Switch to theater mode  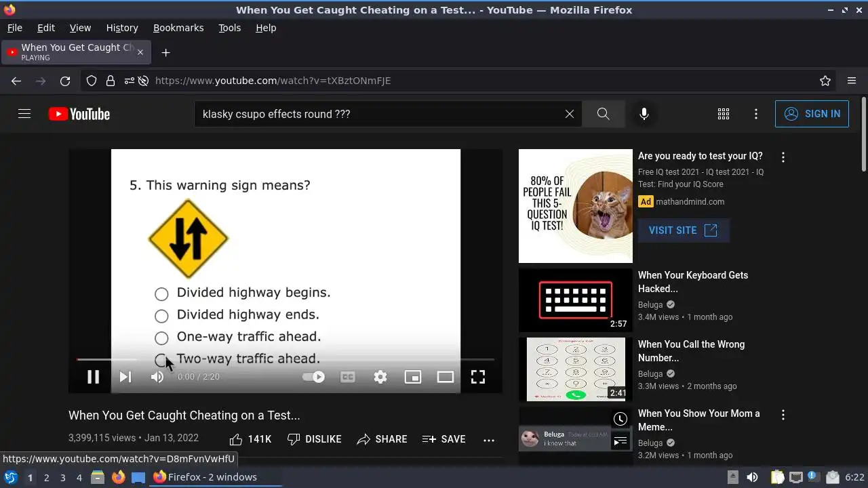click(446, 377)
